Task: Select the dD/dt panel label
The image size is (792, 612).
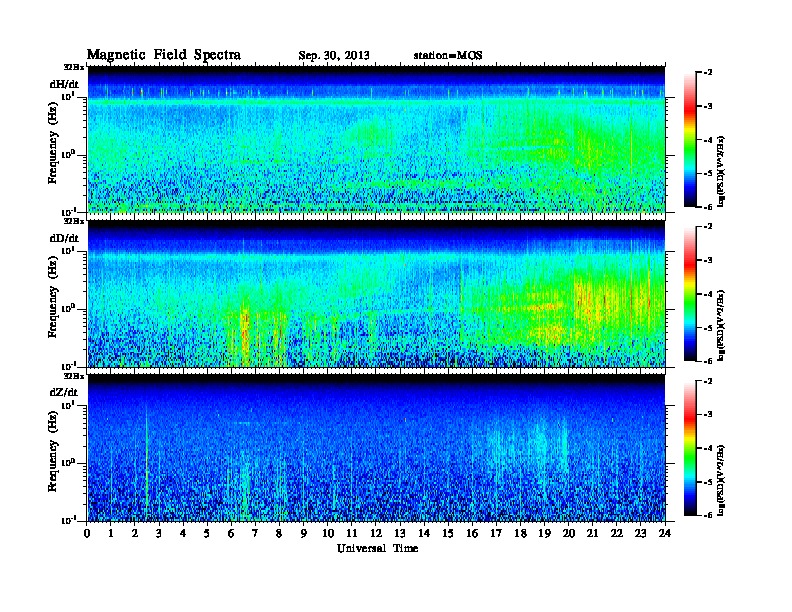Action: [x=64, y=238]
